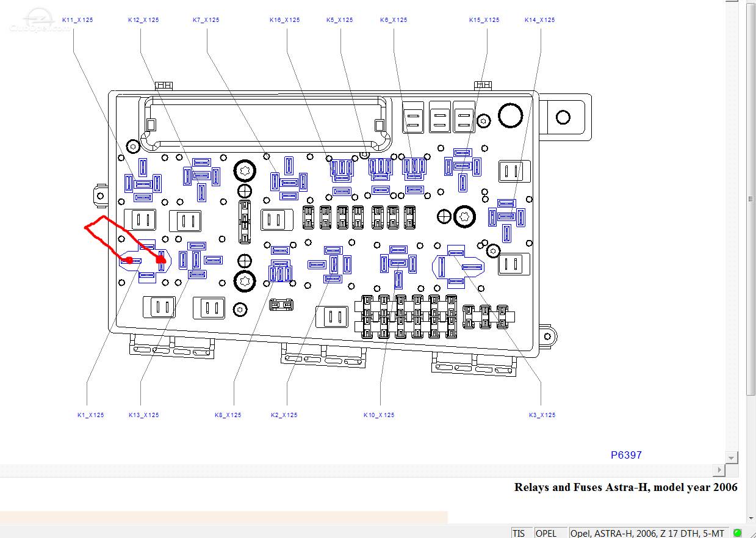This screenshot has width=756, height=538.
Task: Click the P6397 picture reference
Action: (626, 455)
